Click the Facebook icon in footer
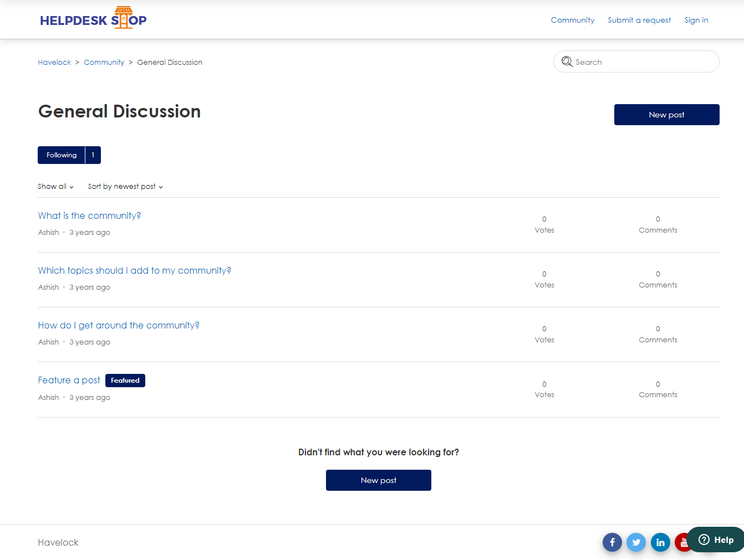This screenshot has width=744, height=560. [x=612, y=542]
